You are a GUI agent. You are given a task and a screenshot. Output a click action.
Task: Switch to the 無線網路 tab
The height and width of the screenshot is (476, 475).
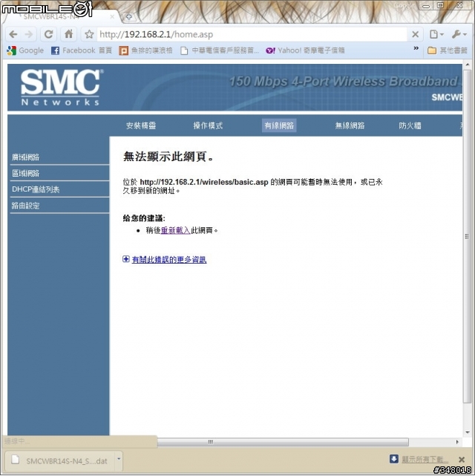pos(350,125)
